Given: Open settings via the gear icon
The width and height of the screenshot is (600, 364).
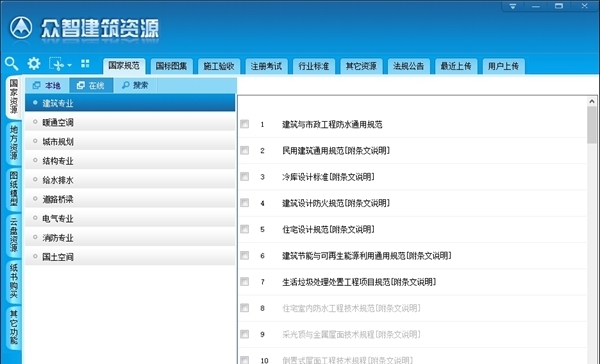Looking at the screenshot, I should pyautogui.click(x=34, y=64).
